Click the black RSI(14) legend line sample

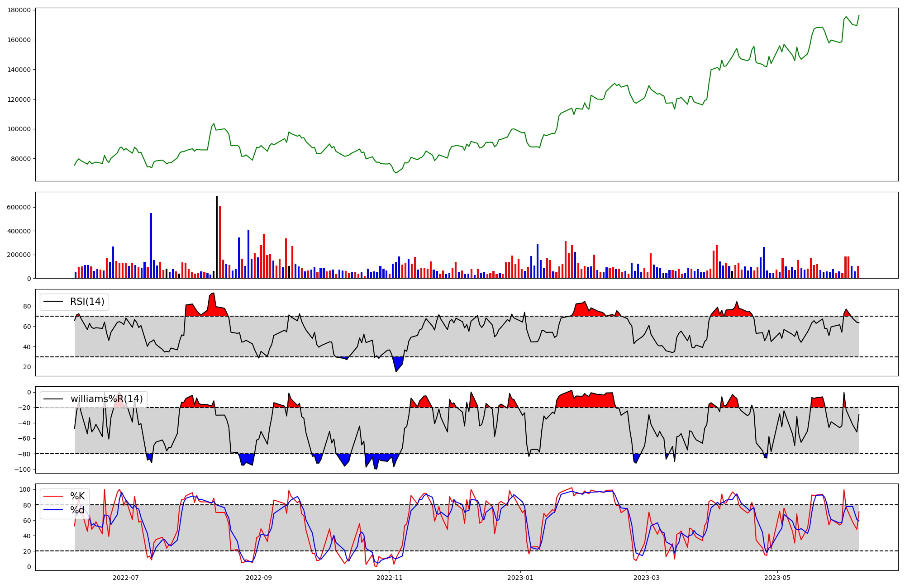pyautogui.click(x=53, y=302)
